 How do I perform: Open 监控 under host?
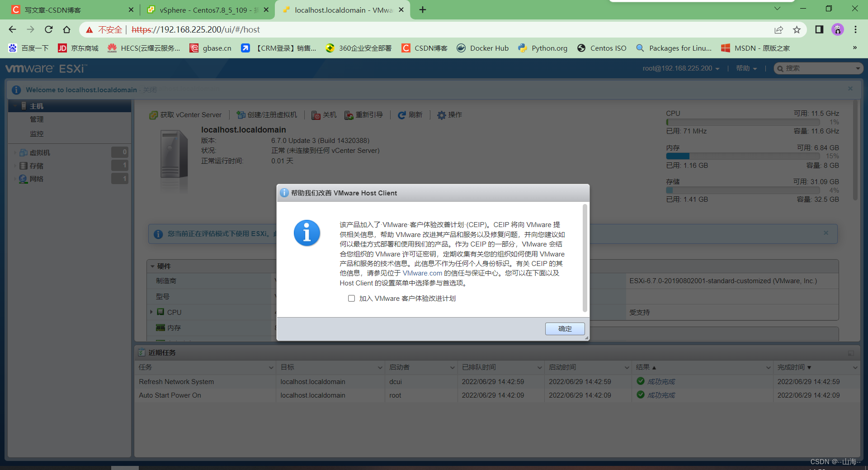pos(37,134)
